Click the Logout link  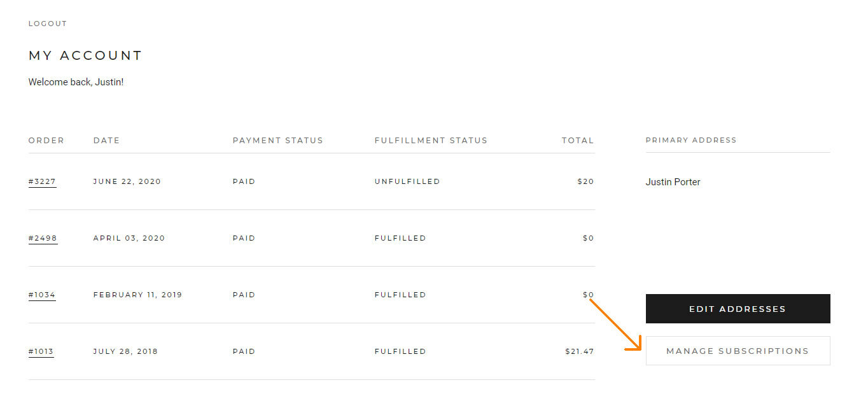point(48,24)
